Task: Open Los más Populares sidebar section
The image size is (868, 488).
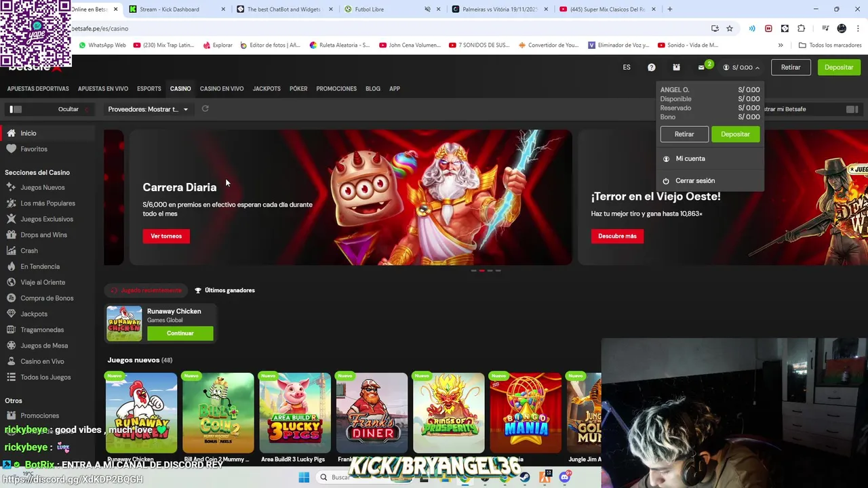Action: [x=47, y=203]
